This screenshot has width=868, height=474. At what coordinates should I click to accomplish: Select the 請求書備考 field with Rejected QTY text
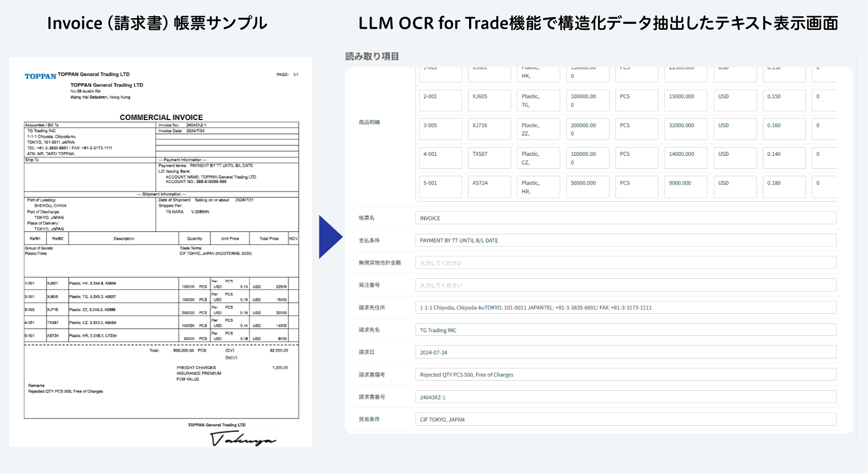625,374
